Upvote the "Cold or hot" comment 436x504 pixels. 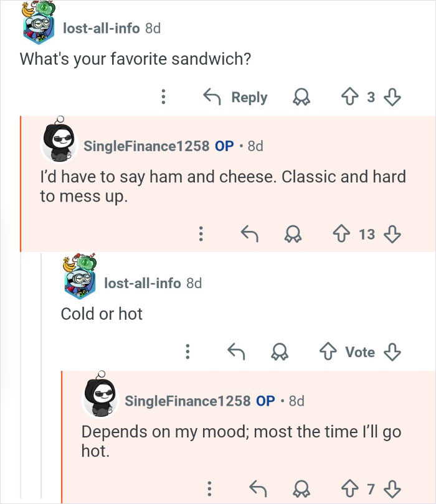point(328,352)
